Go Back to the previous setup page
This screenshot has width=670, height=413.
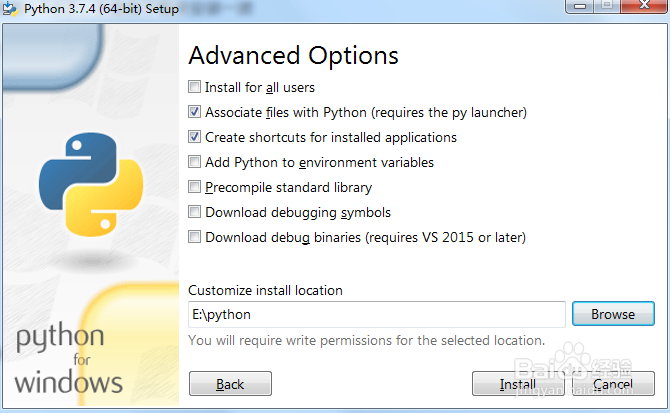(230, 384)
